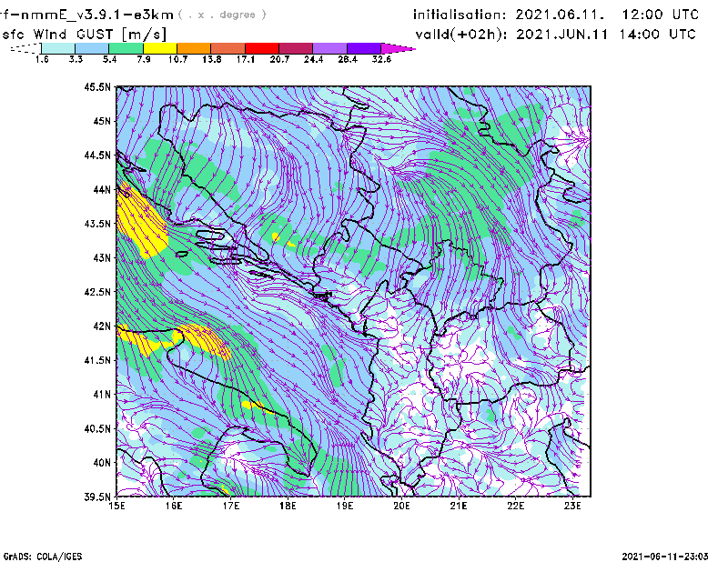Click the yellow 7.9–10.7 legend swatch
728x562 pixels.
160,48
